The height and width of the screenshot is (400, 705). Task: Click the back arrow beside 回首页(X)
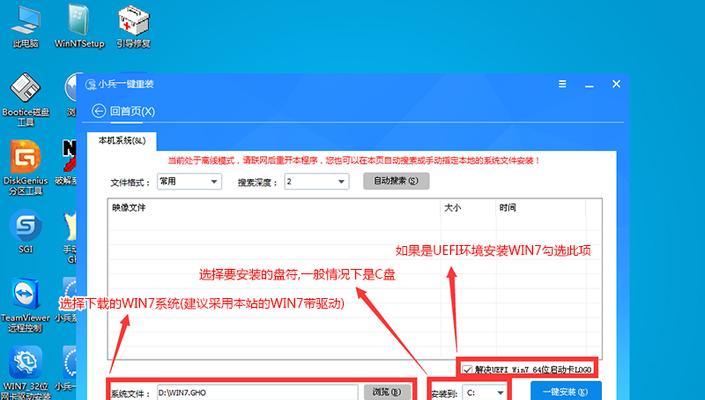tap(99, 111)
